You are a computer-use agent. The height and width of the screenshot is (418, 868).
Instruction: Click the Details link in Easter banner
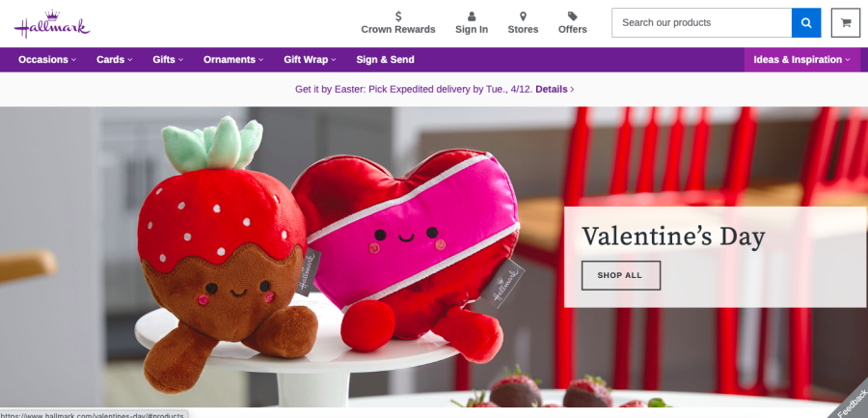[555, 89]
